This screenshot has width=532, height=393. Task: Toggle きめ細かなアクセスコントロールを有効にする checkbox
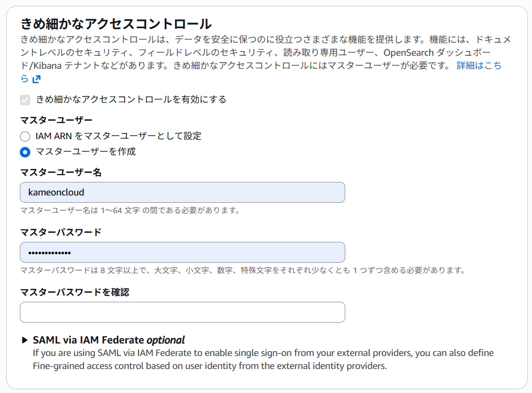25,100
